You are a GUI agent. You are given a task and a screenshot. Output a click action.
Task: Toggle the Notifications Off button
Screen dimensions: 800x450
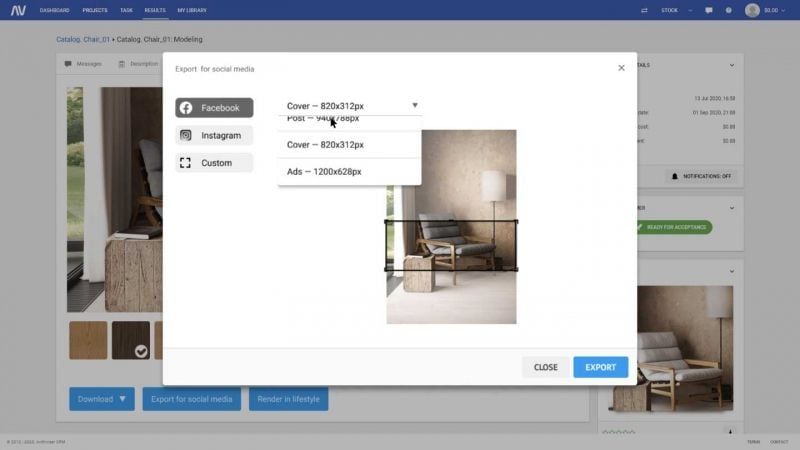(x=701, y=176)
